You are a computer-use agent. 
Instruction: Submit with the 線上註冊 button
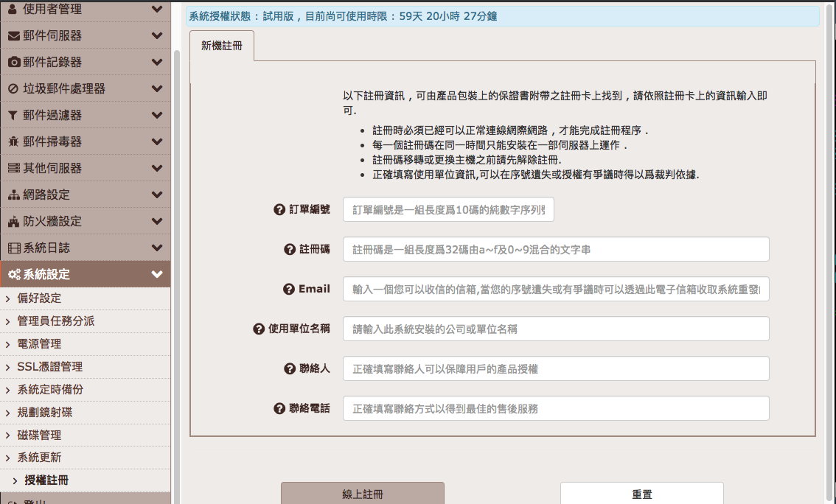click(362, 494)
